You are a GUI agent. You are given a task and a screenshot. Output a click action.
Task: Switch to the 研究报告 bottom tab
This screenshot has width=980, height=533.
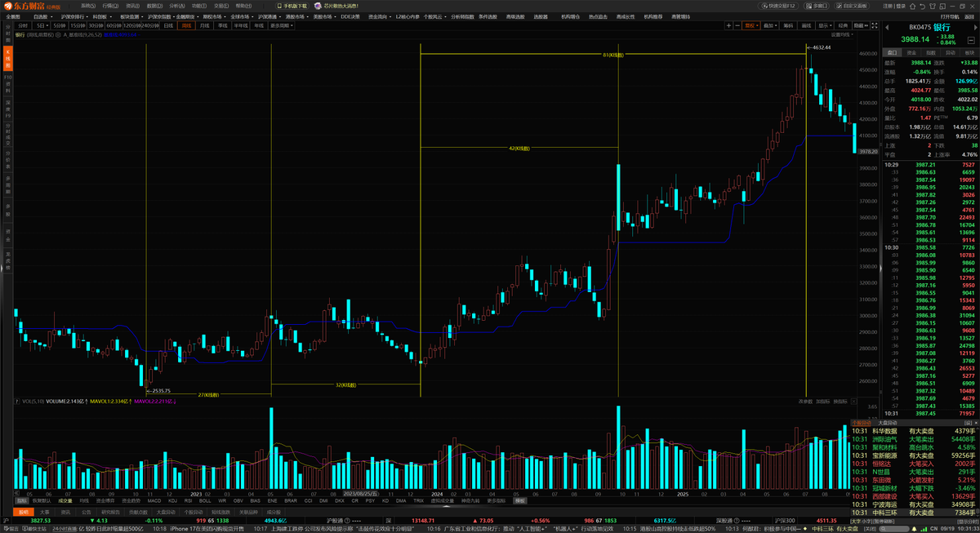point(110,512)
